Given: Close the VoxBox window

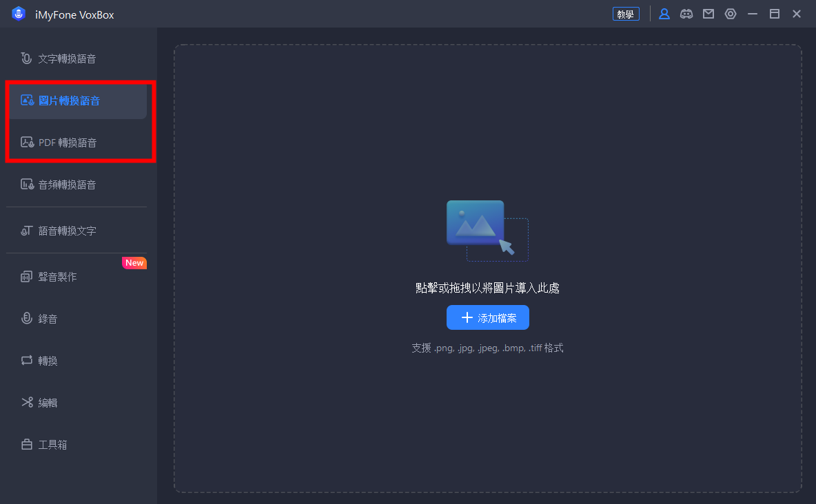Looking at the screenshot, I should coord(797,14).
